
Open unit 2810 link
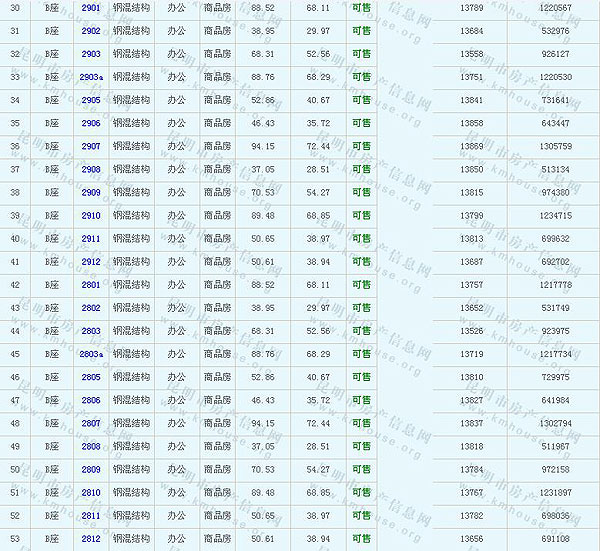point(91,492)
